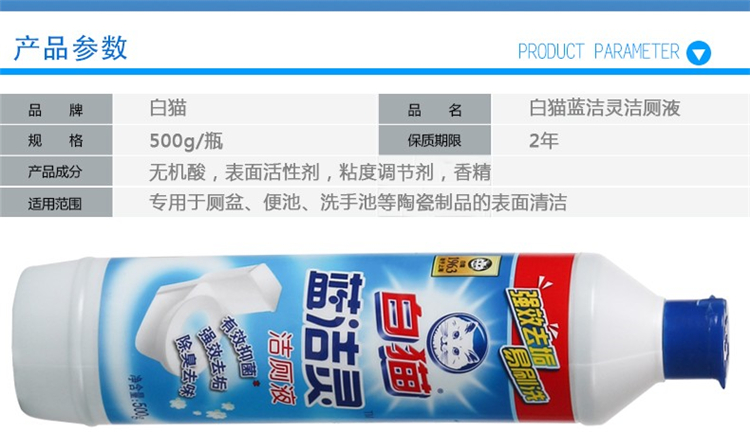The image size is (750, 432).
Task: Select the 规格 label cell
Action: coord(56,140)
